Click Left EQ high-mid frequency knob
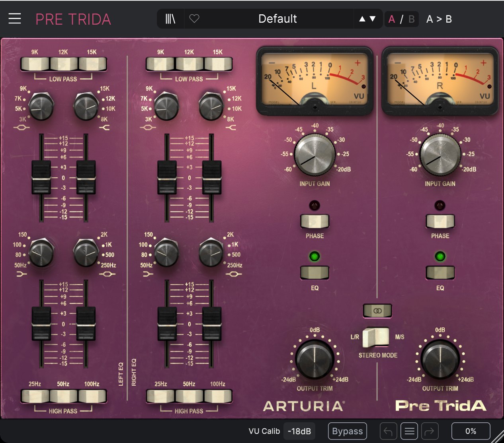504x443 pixels. 41,107
